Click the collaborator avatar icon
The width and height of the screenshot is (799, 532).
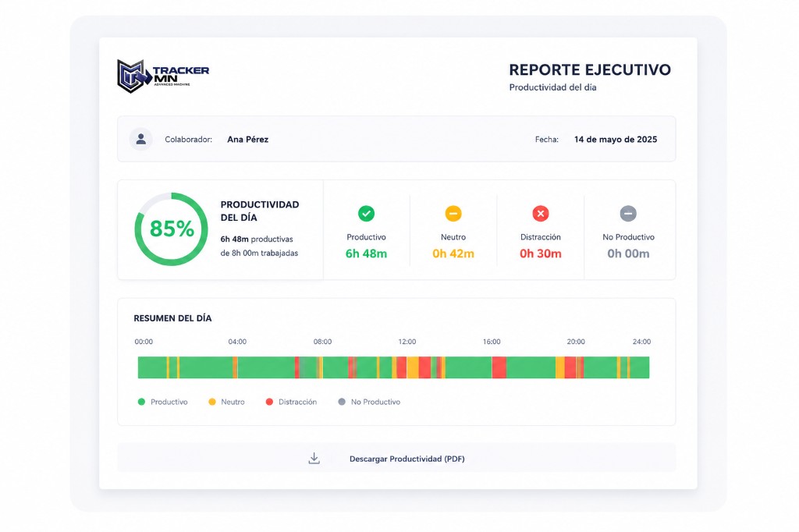tap(140, 139)
